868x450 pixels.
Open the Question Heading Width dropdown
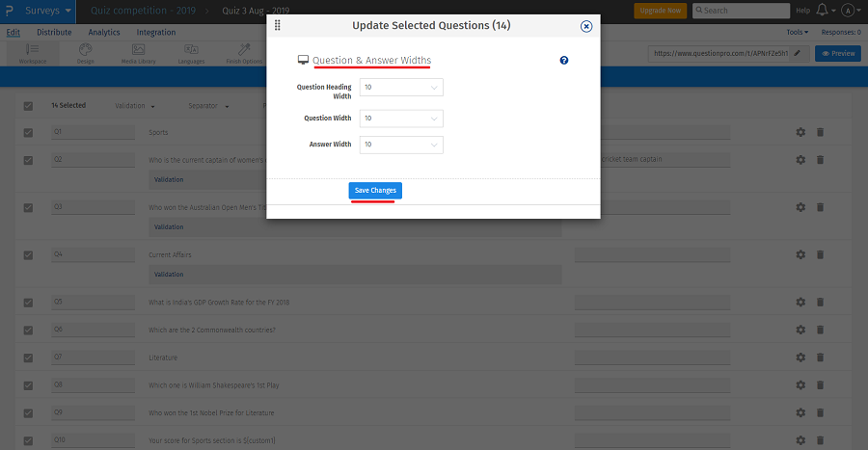coord(401,89)
